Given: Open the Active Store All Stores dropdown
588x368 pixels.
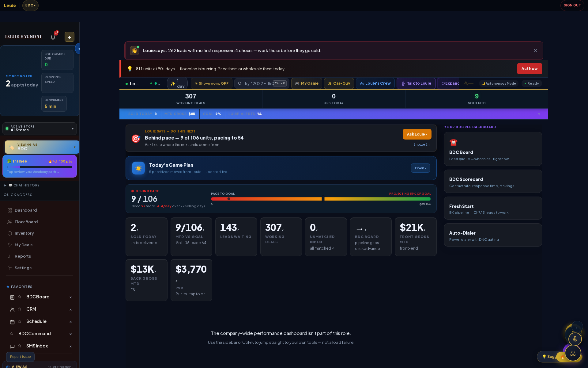Looking at the screenshot, I should click(x=40, y=128).
